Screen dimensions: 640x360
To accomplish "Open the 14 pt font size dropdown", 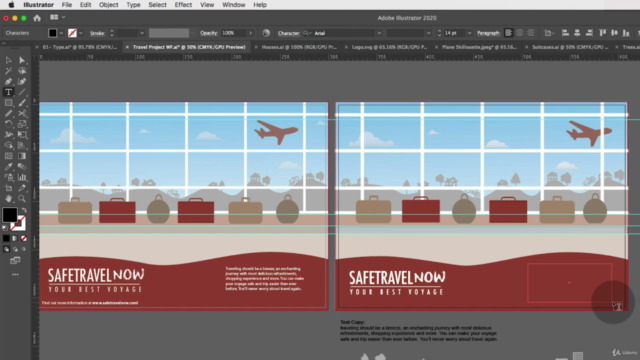I will (469, 33).
